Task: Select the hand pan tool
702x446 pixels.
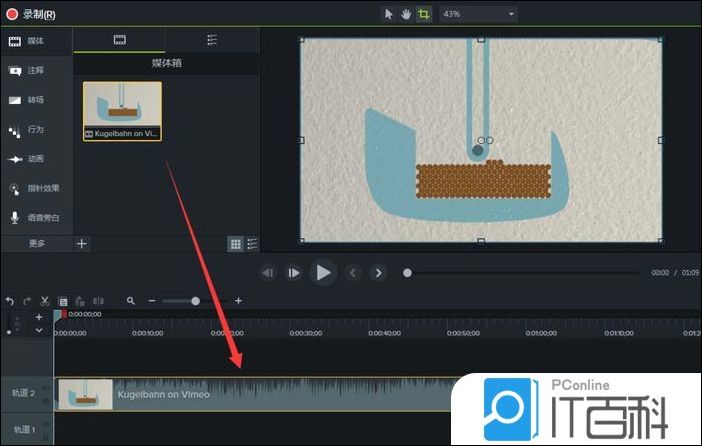Action: (405, 14)
